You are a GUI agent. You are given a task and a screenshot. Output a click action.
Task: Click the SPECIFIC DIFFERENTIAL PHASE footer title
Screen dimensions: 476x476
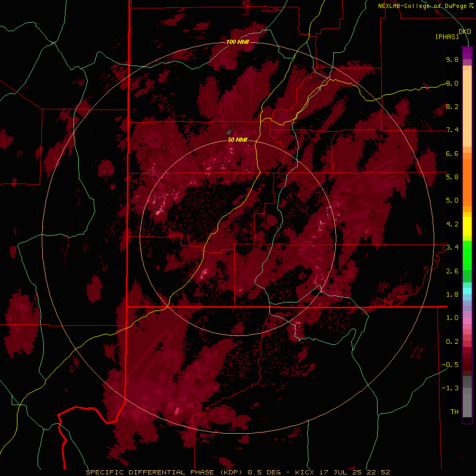coord(151,472)
